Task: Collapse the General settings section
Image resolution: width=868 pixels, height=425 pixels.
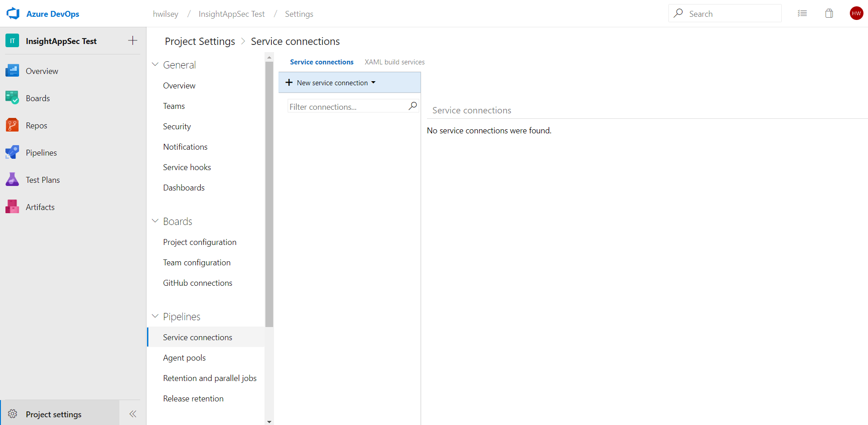Action: click(155, 65)
